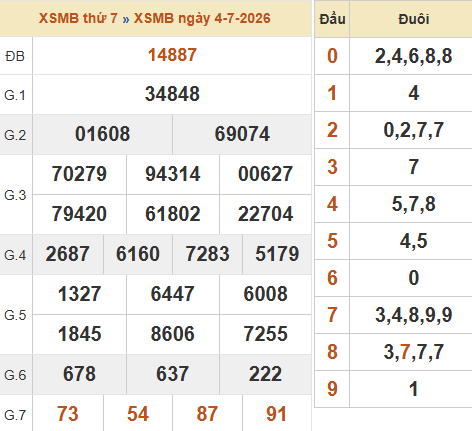Select G.6 number 637

pyautogui.click(x=172, y=374)
